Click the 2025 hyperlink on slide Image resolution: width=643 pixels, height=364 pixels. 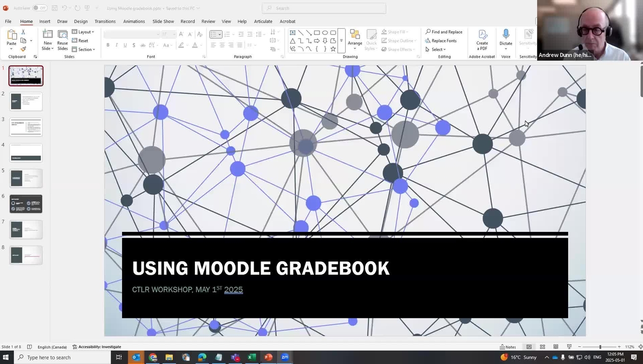(234, 290)
